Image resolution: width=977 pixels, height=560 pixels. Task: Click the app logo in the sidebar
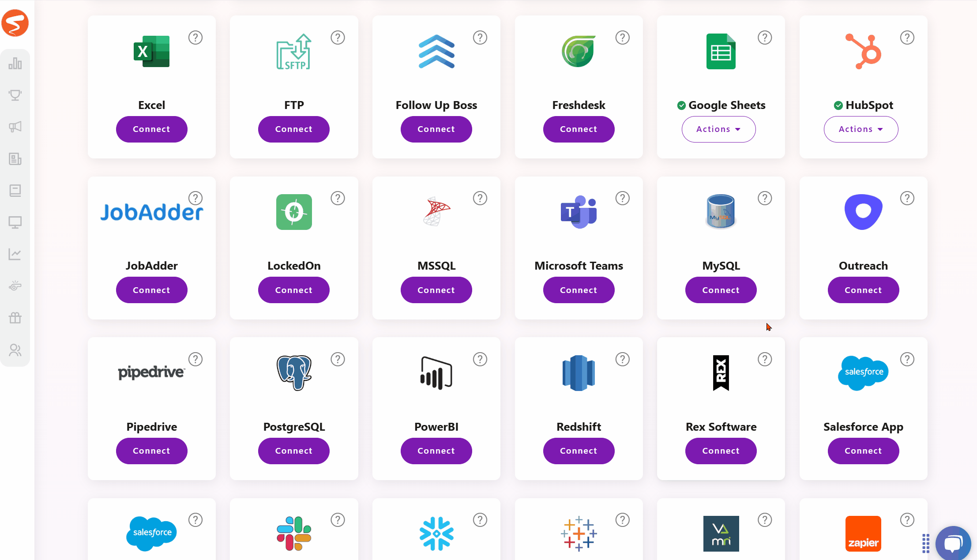tap(15, 23)
